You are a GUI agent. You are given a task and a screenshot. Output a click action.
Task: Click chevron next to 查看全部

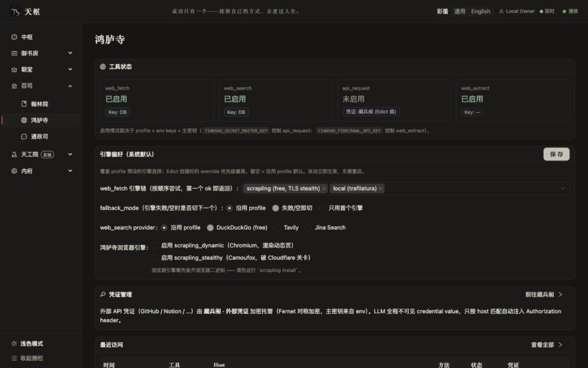560,345
